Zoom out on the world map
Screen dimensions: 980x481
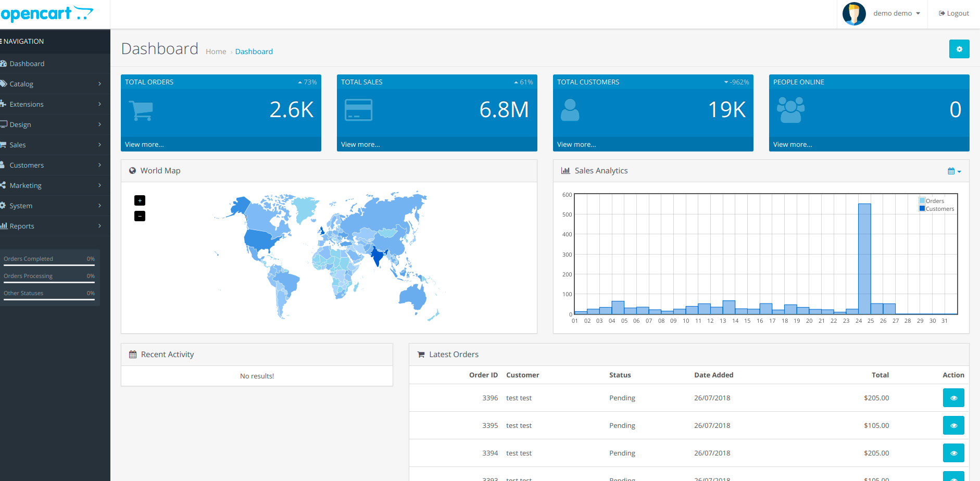[140, 216]
